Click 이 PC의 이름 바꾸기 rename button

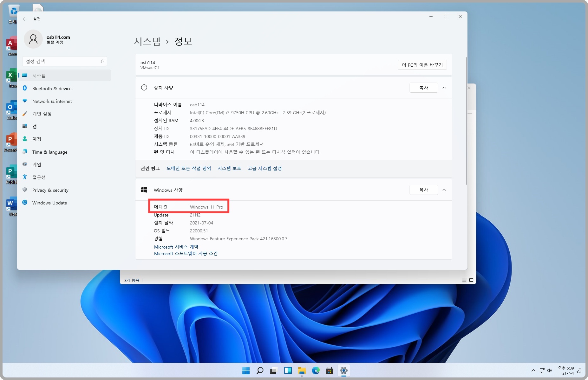click(x=422, y=65)
